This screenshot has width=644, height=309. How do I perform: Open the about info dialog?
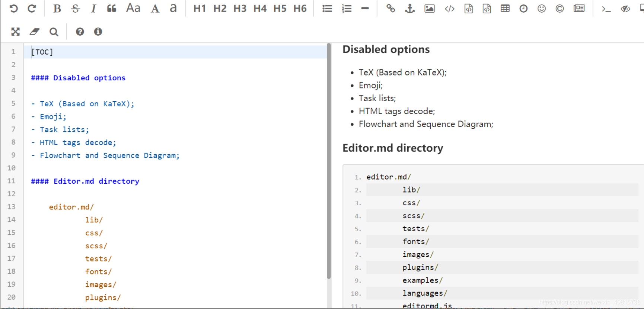[x=98, y=32]
